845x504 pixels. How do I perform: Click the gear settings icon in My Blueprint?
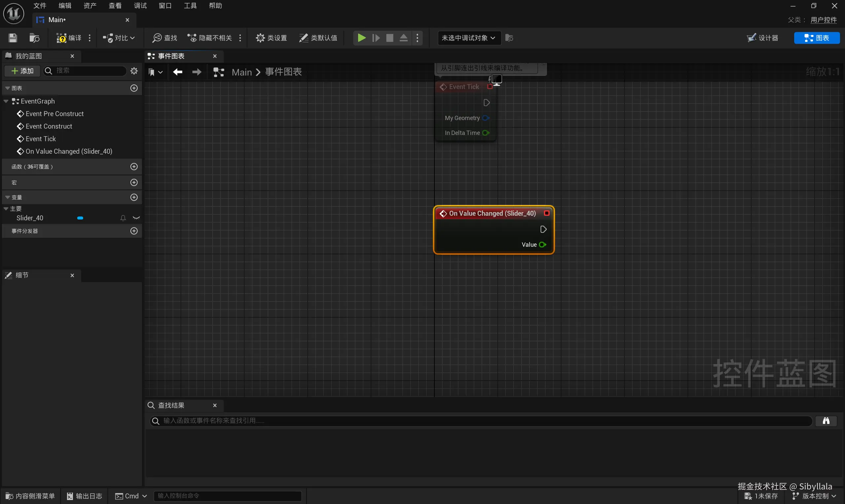pyautogui.click(x=134, y=71)
